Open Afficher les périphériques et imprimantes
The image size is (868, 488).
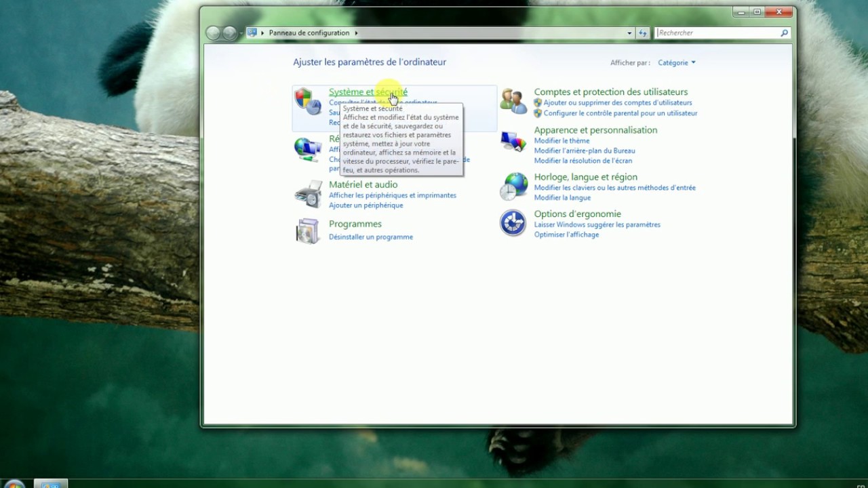[393, 195]
